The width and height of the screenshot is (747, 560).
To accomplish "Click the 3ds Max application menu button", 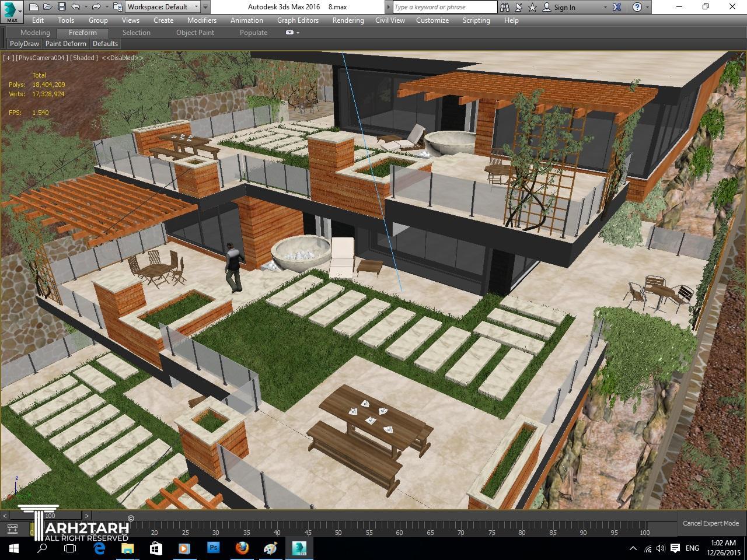I will (12, 10).
